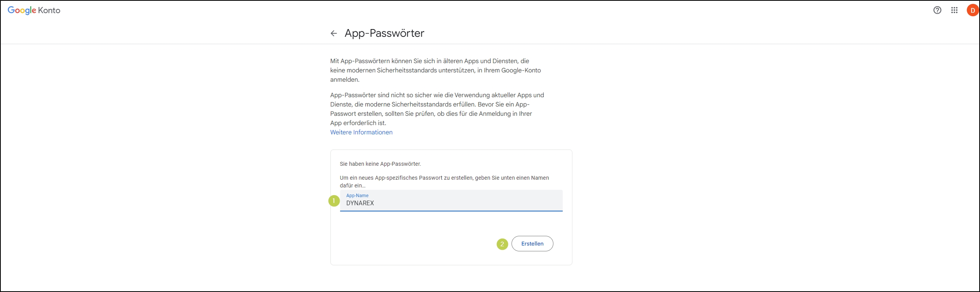The image size is (980, 292).
Task: Click the 'Sie haben keine App-Passwörter' text
Action: pyautogui.click(x=380, y=164)
